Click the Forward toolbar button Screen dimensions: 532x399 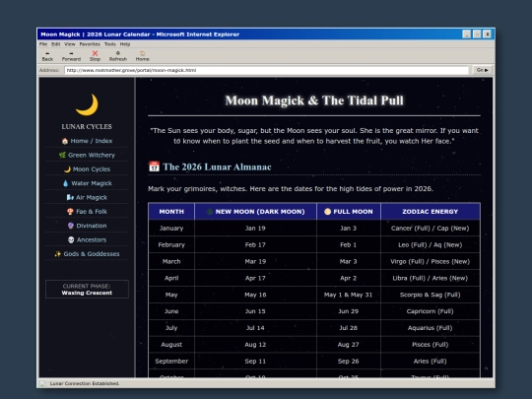tap(71, 56)
